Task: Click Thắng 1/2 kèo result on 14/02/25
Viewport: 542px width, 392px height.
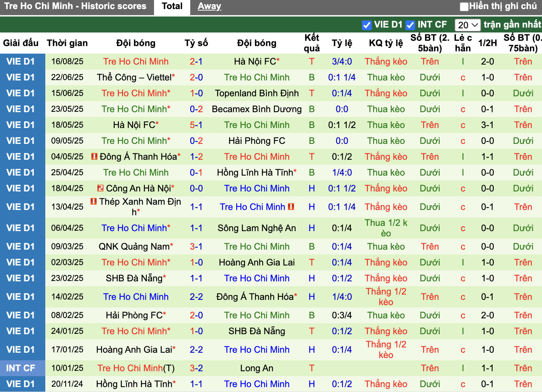Action: tap(386, 297)
